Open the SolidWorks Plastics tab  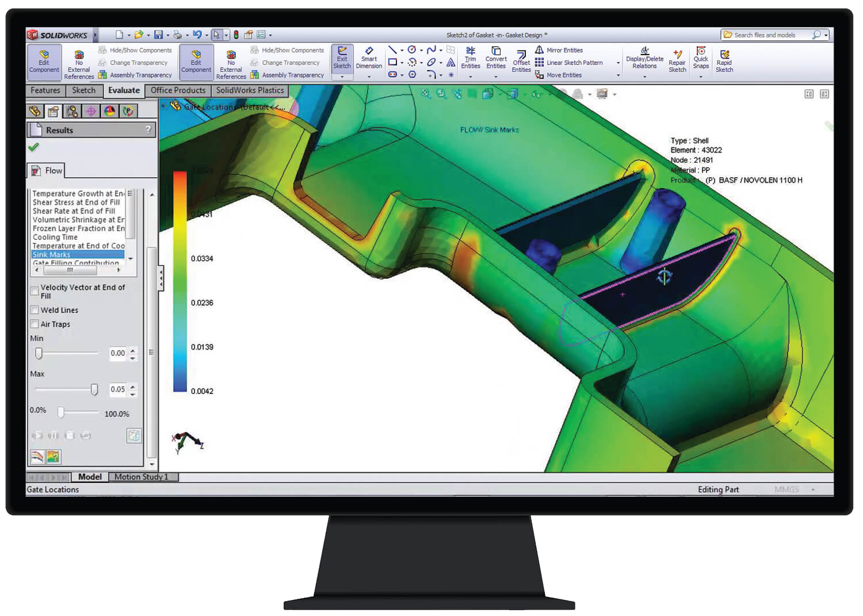tap(250, 90)
